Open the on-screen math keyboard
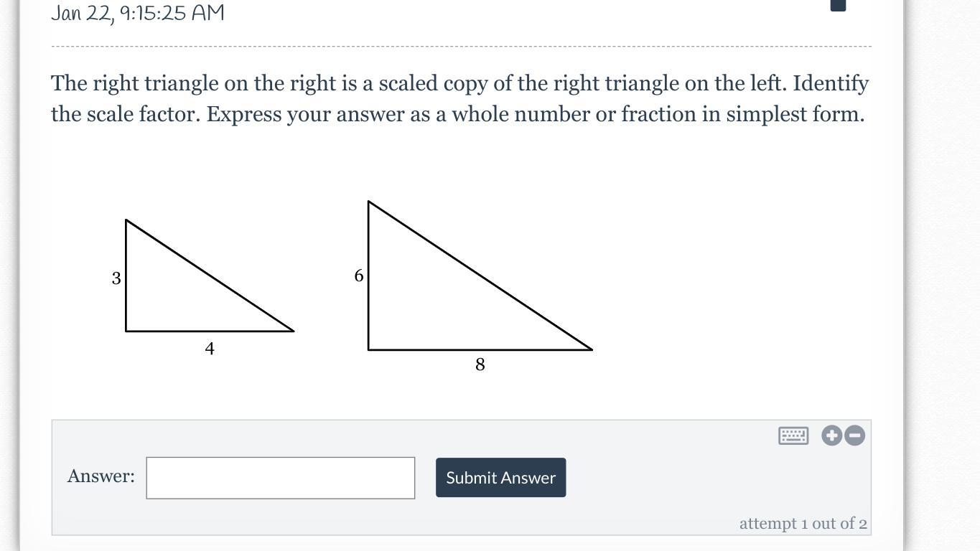 pyautogui.click(x=793, y=435)
